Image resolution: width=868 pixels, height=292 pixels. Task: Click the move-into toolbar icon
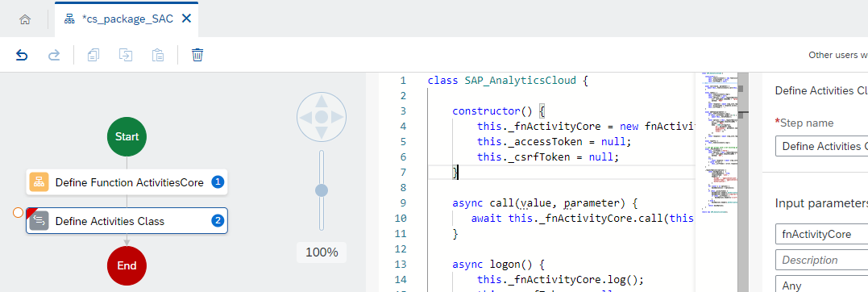[127, 55]
